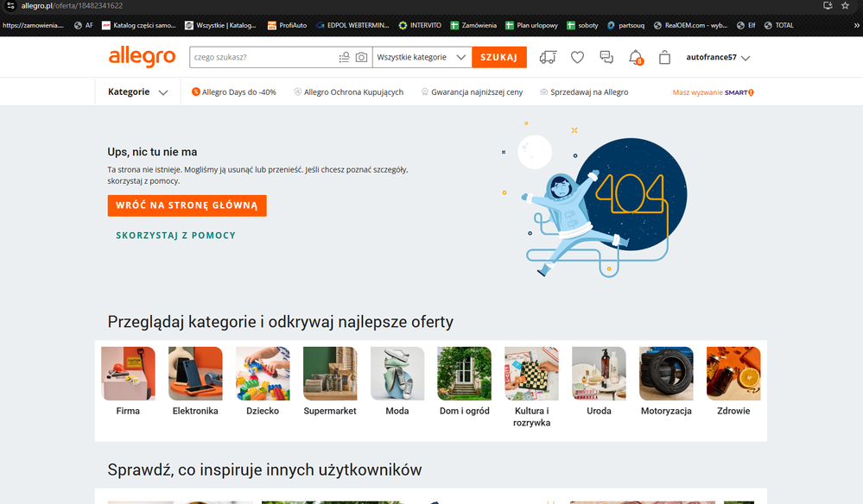Open the partsouq bookmark
Image resolution: width=863 pixels, height=504 pixels.
pos(625,25)
